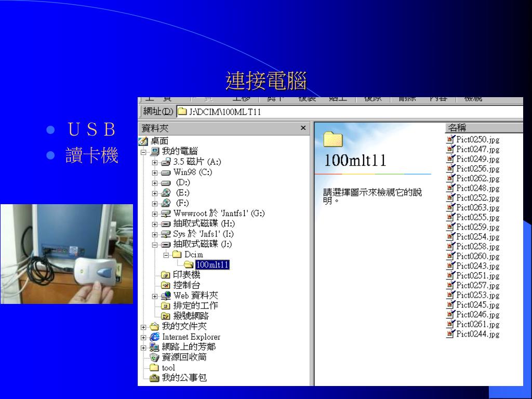Select the (F:) CD drive icon
Viewport: 532px width, 399px height.
(x=166, y=203)
